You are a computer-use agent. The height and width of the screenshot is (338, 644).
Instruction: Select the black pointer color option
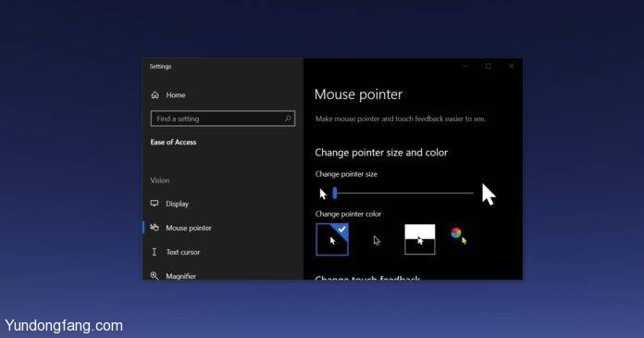[377, 240]
